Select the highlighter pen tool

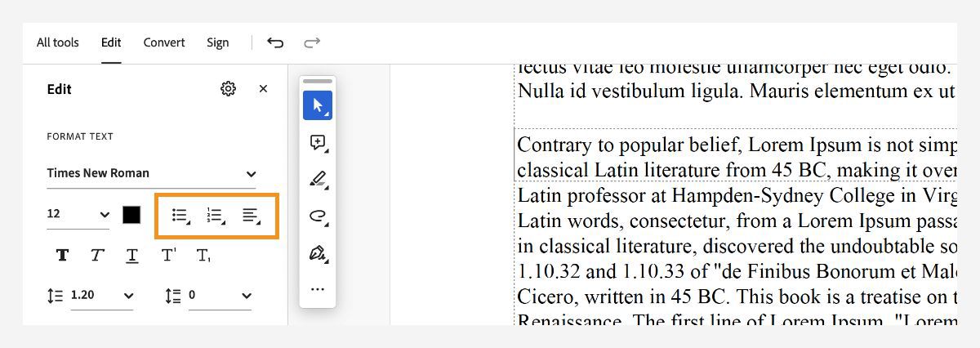(318, 180)
